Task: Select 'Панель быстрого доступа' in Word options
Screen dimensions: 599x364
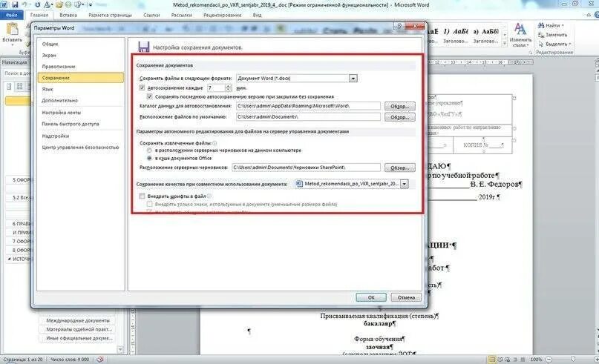Action: coord(81,124)
